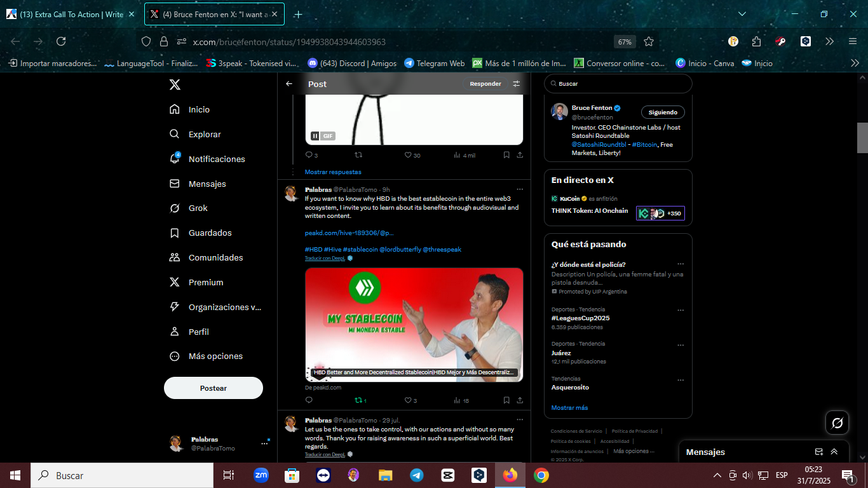Open Chrome in Windows taskbar
This screenshot has width=868, height=488.
click(x=541, y=475)
